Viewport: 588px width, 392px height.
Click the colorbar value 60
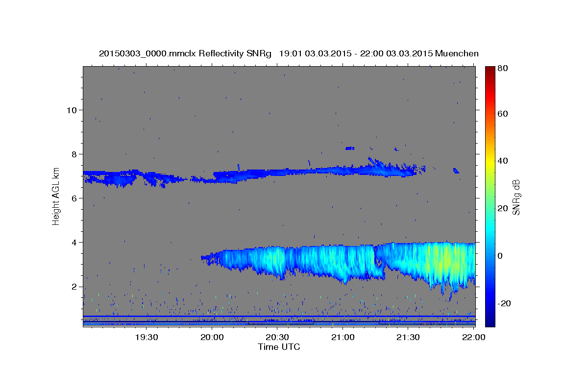pos(502,114)
